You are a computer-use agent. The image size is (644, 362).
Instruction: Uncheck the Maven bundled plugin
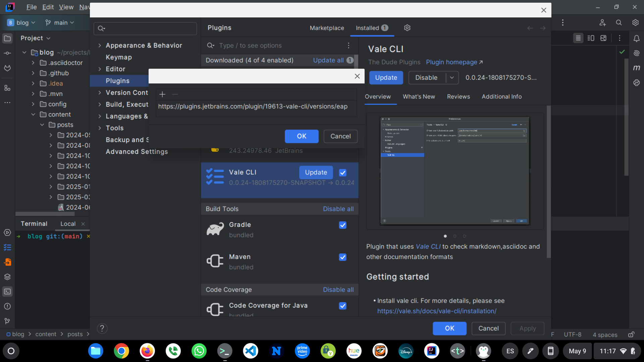coord(342,257)
